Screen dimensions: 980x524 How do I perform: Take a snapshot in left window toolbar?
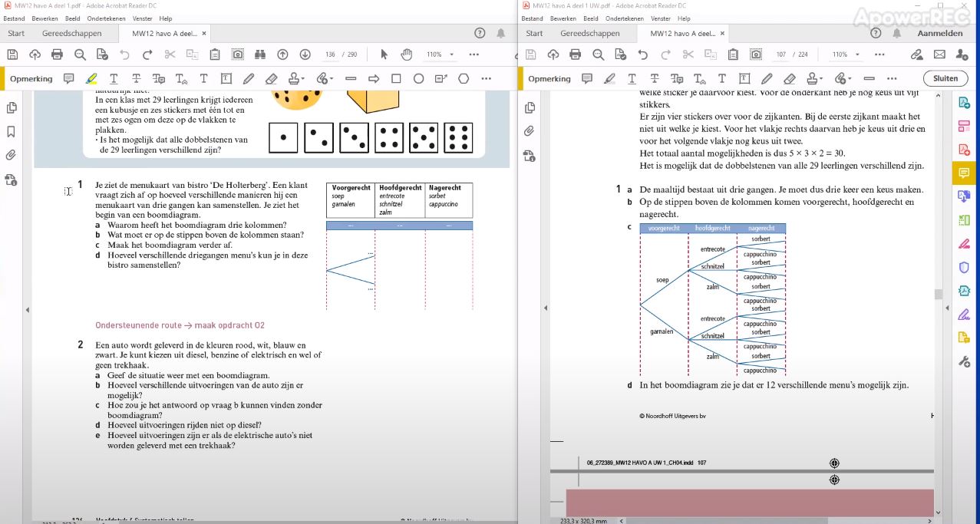click(x=238, y=54)
